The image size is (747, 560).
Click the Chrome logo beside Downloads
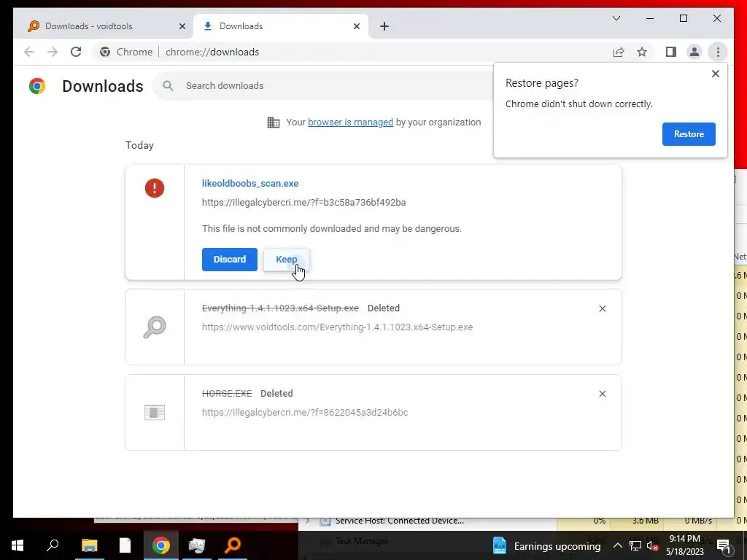(37, 86)
